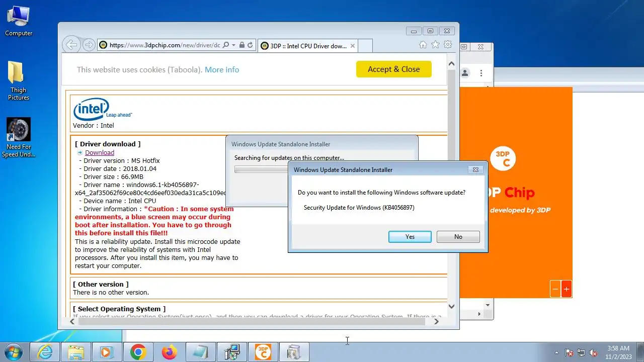Click the minus button in 3DP Chip window

click(x=555, y=289)
